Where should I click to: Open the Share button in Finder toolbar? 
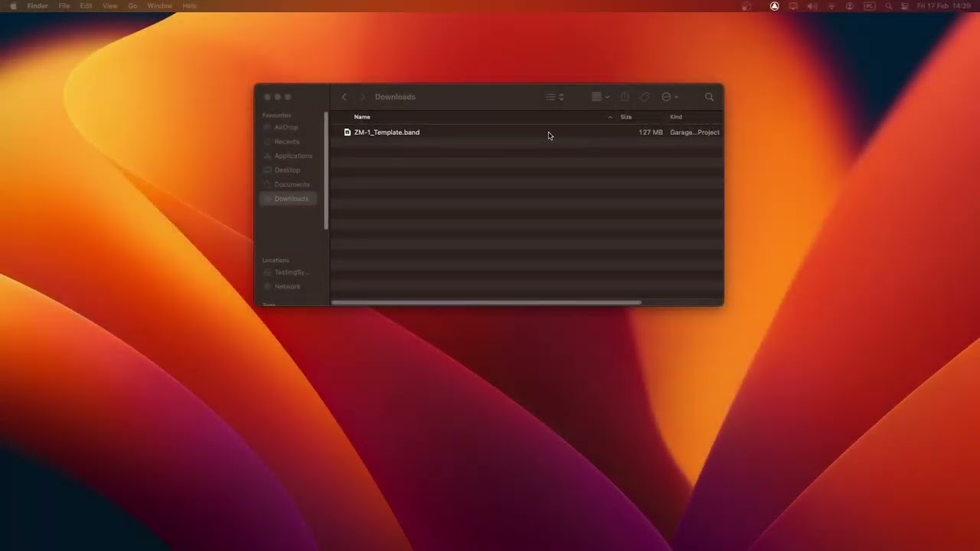[x=625, y=97]
